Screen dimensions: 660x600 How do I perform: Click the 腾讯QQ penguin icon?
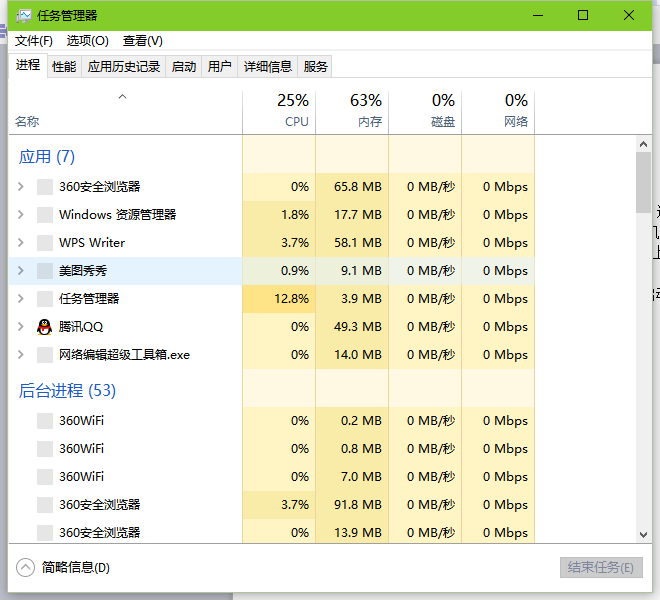(44, 327)
